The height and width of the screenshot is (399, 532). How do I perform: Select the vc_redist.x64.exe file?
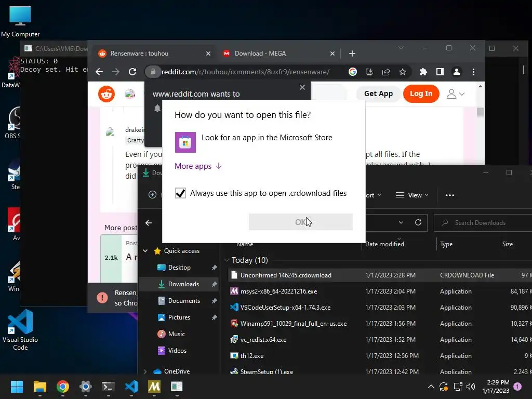(x=380, y=340)
